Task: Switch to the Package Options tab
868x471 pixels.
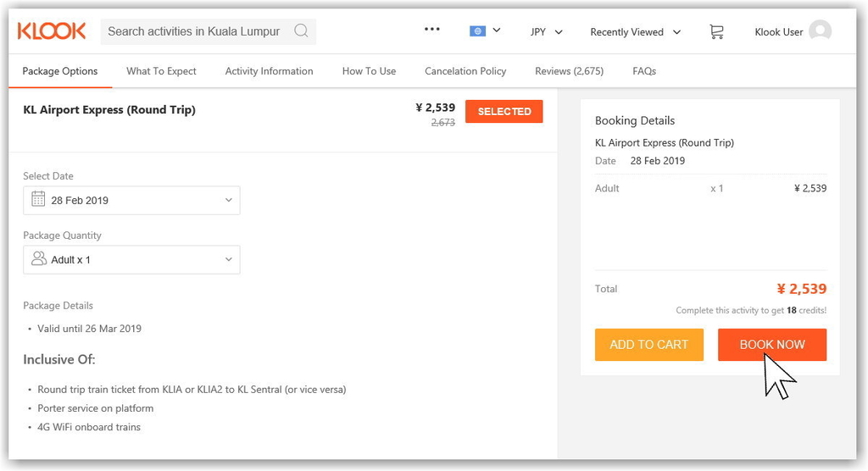Action: (60, 71)
